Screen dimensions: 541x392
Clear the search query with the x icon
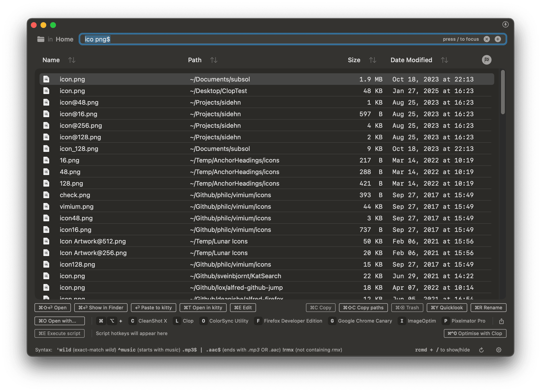tap(487, 39)
